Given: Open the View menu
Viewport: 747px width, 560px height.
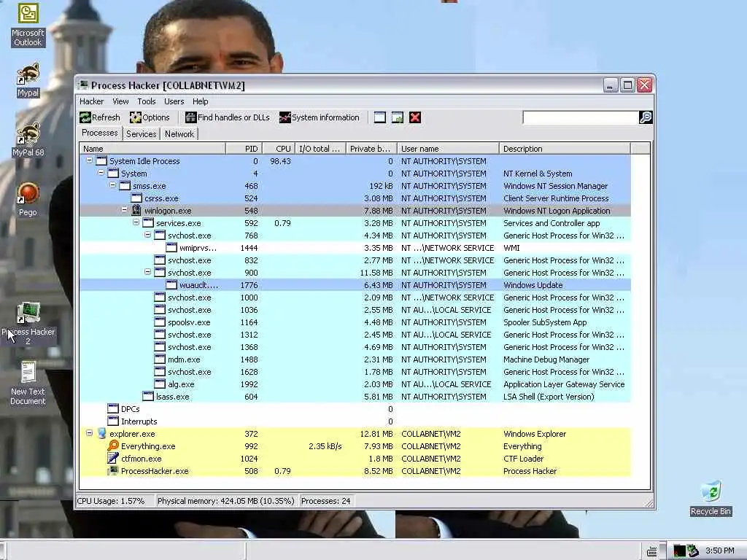Looking at the screenshot, I should click(120, 101).
